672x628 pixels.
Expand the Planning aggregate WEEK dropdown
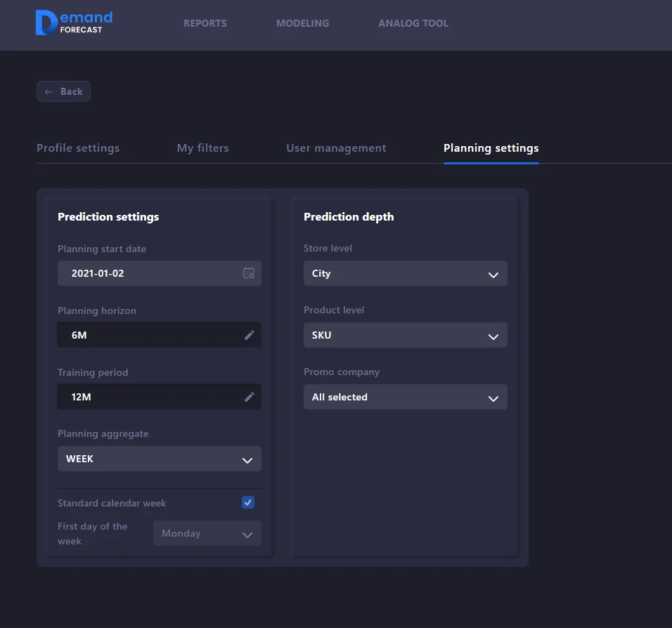pos(160,459)
